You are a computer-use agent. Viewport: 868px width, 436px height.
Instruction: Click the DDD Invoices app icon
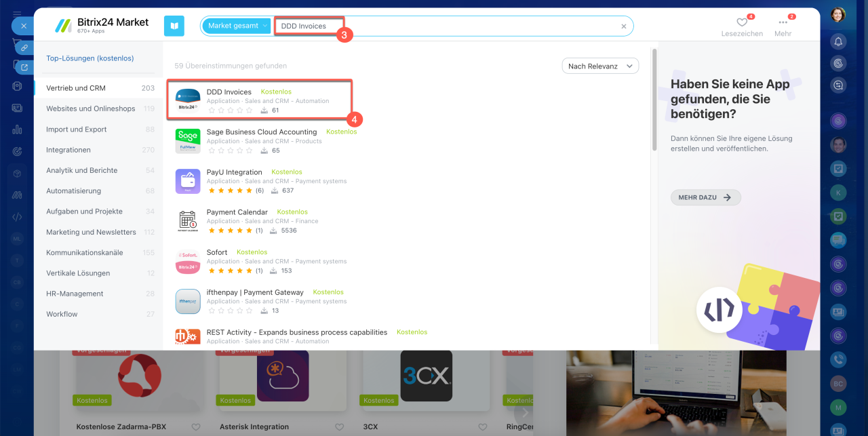point(188,100)
